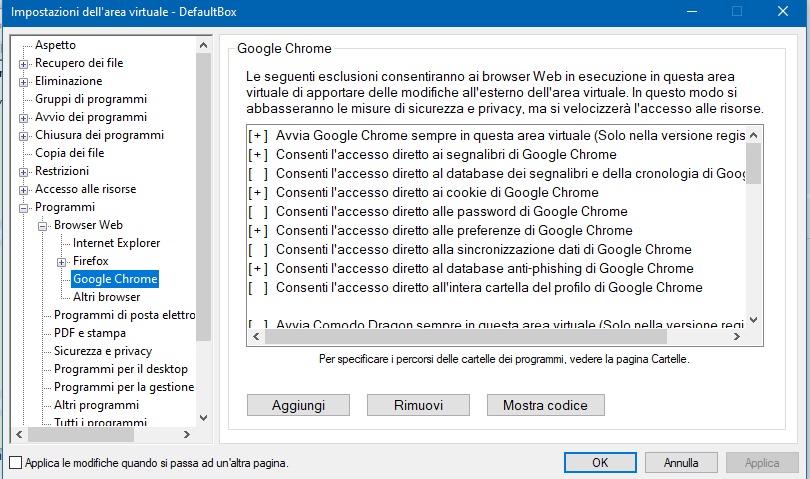Expand the Restrizioni tree node
The image size is (810, 479).
pyautogui.click(x=23, y=173)
